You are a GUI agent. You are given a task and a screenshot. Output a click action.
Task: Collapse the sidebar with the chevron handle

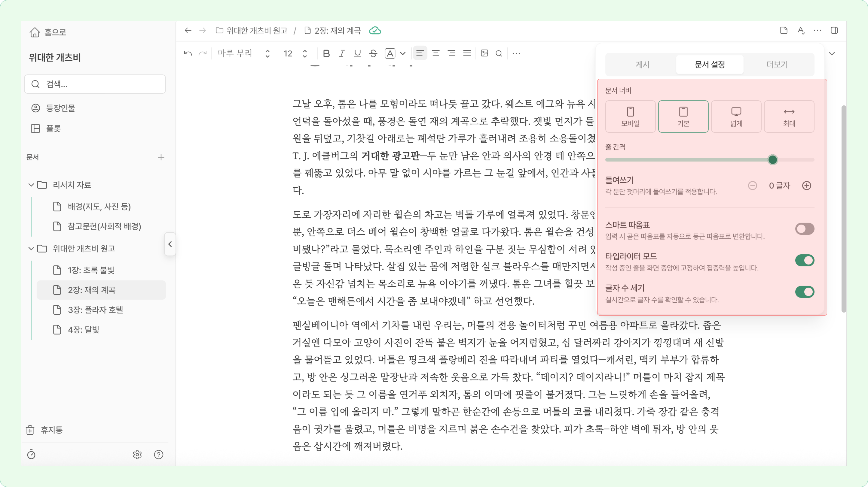pos(170,244)
